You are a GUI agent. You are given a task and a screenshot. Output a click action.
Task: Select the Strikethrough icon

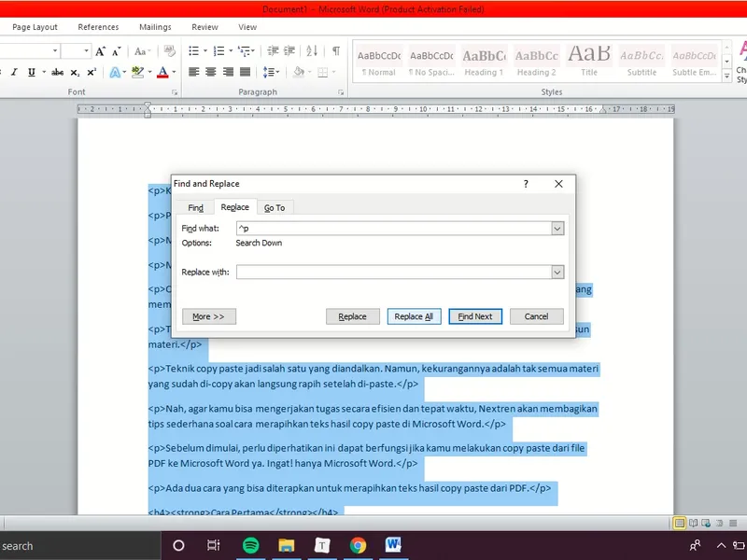(x=56, y=72)
